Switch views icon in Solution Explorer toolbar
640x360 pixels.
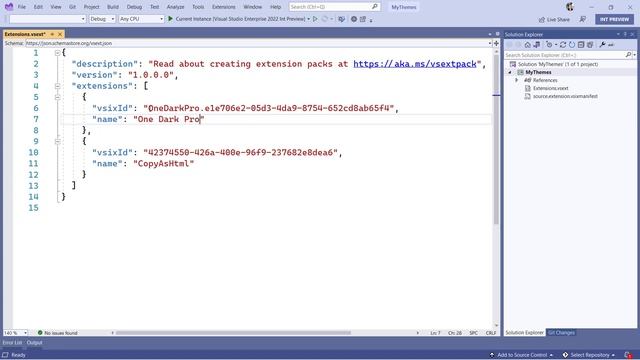click(x=537, y=45)
